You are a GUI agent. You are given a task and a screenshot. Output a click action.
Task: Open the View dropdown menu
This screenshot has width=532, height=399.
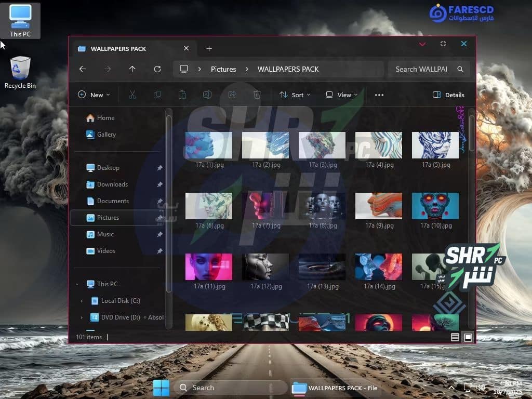(341, 95)
